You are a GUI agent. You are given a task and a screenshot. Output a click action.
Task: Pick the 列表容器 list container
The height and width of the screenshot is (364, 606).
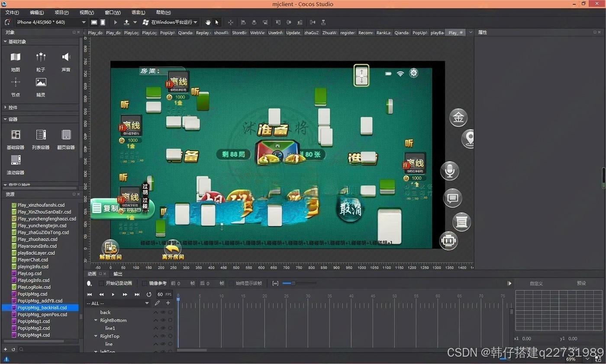[41, 139]
